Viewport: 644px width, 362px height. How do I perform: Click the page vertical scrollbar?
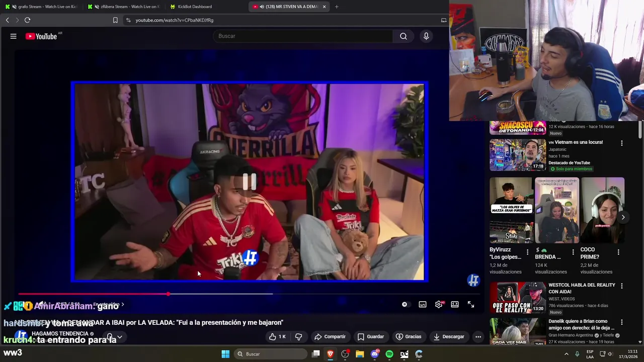640,130
